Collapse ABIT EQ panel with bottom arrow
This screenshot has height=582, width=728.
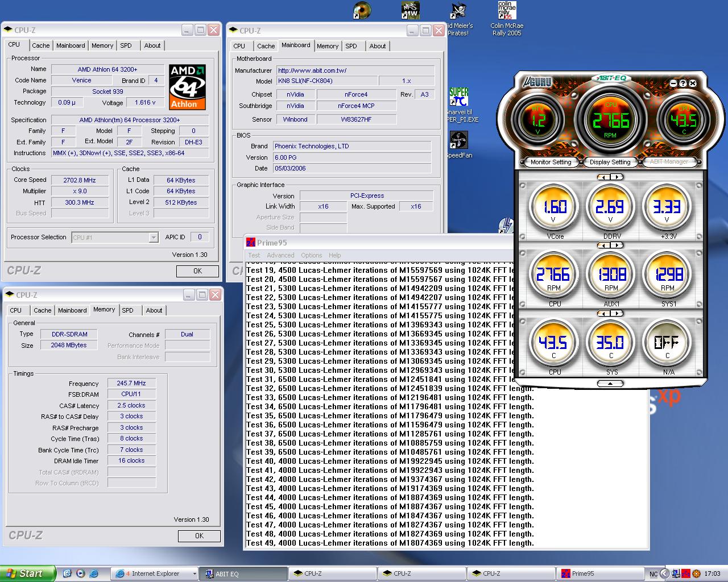click(x=610, y=384)
